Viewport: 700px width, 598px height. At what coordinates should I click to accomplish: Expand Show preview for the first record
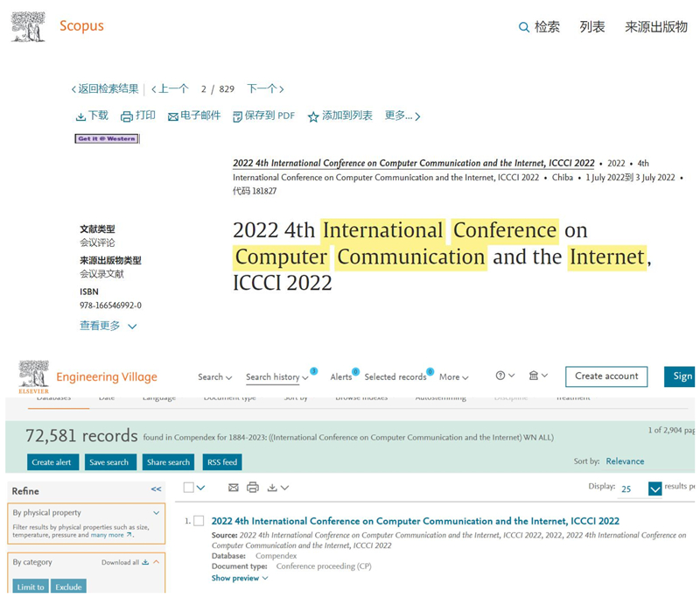pyautogui.click(x=240, y=578)
